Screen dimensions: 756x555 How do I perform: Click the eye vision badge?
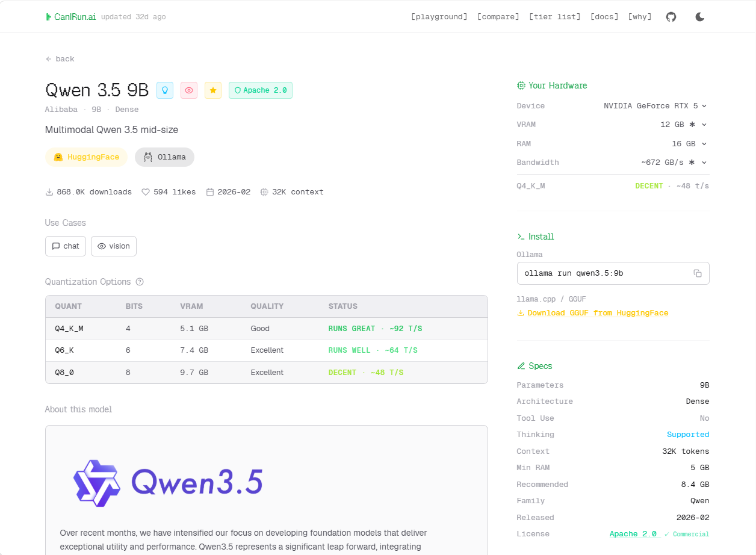click(x=189, y=90)
